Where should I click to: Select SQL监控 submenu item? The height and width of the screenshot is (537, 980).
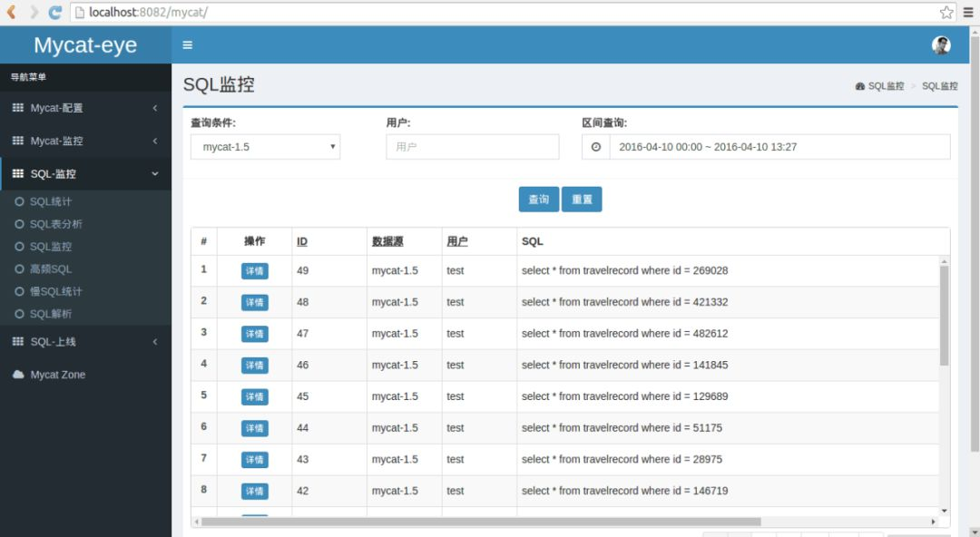coord(51,247)
